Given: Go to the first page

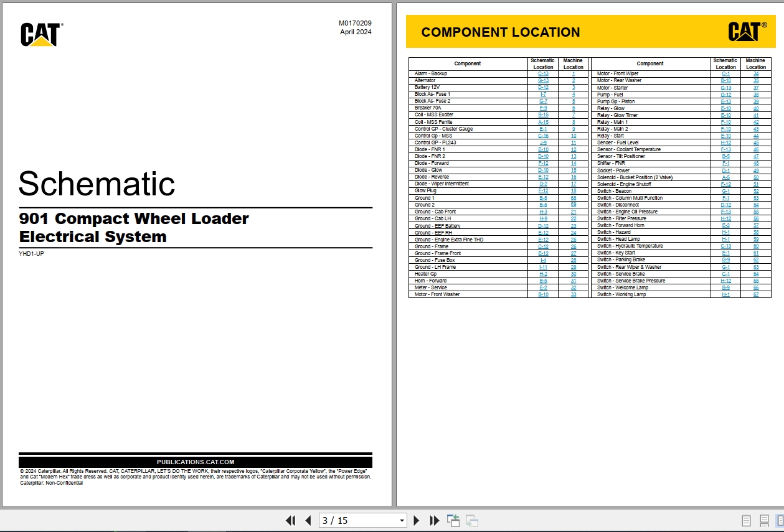Looking at the screenshot, I should coord(290,521).
